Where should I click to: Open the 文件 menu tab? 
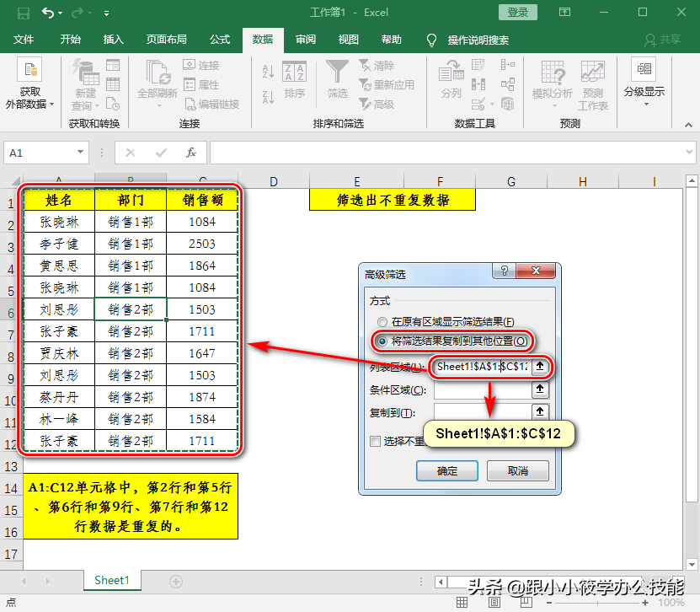pyautogui.click(x=24, y=40)
